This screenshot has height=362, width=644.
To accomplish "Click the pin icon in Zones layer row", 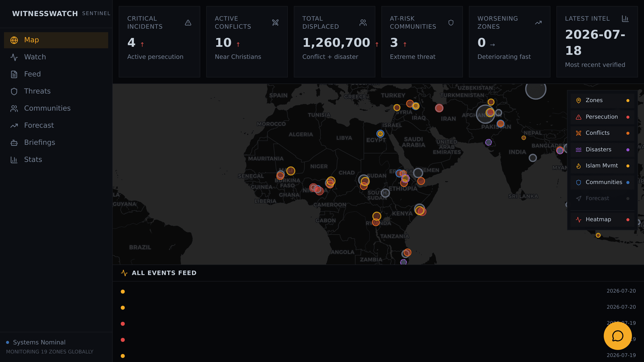I will pos(579,101).
